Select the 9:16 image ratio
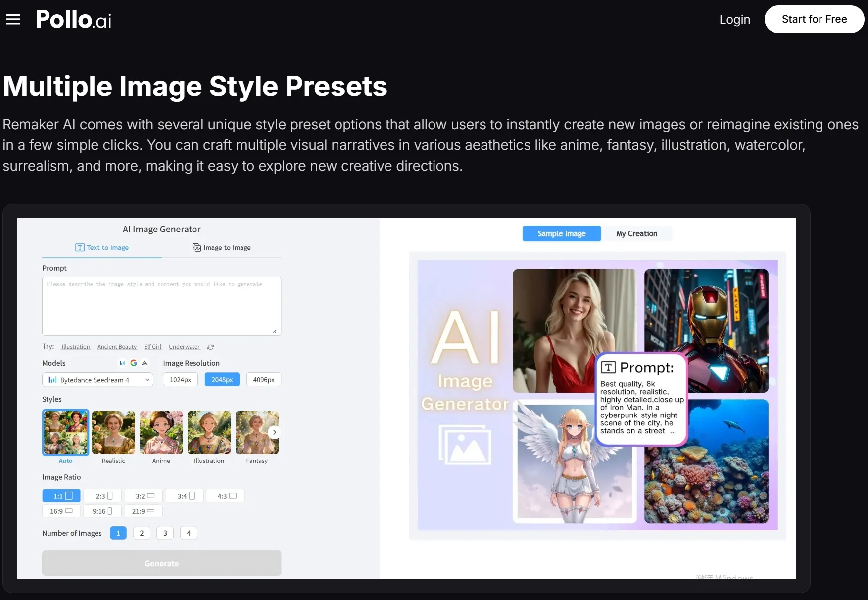Viewport: 868px width, 600px height. point(102,511)
